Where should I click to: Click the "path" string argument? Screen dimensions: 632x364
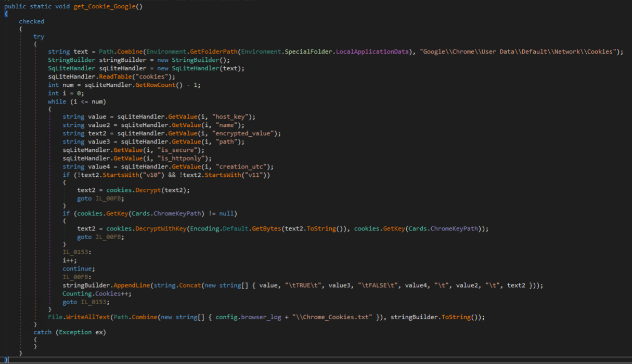[x=227, y=141]
